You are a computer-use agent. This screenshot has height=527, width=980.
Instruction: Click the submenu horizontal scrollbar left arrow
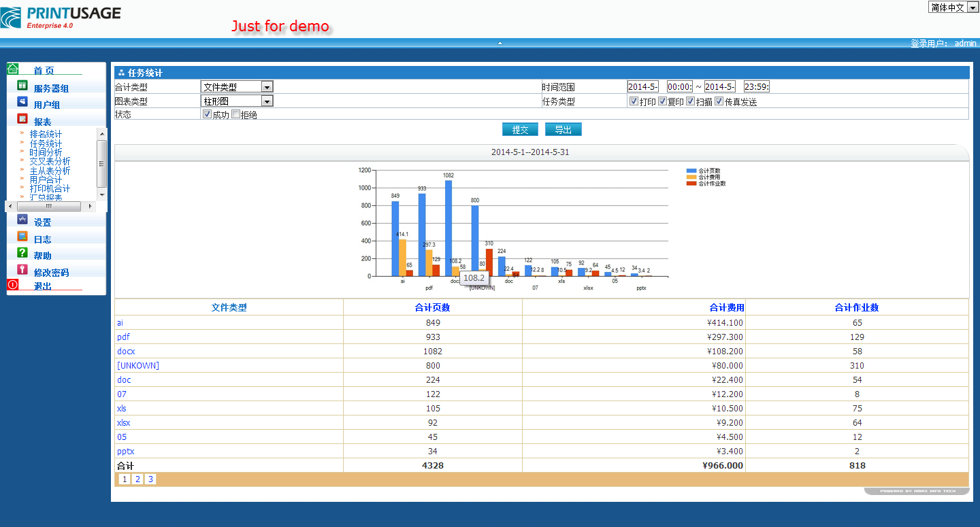click(10, 206)
